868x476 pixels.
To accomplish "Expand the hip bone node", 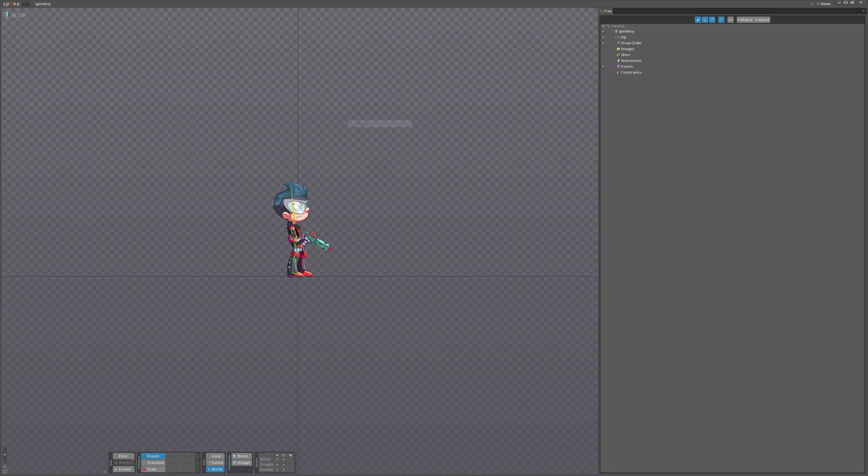I will 615,37.
